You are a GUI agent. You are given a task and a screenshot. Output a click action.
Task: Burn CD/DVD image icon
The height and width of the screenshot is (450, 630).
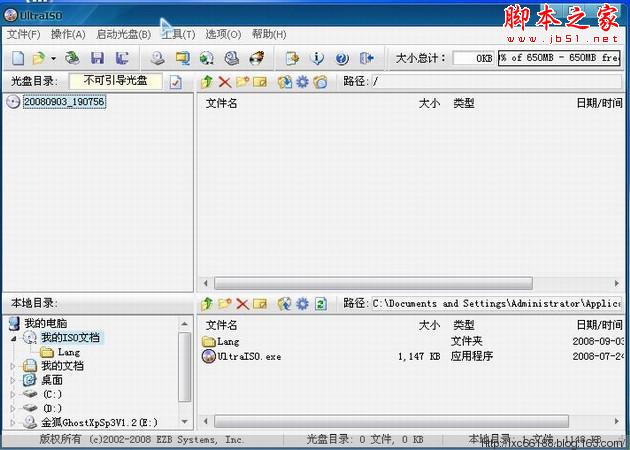point(256,59)
